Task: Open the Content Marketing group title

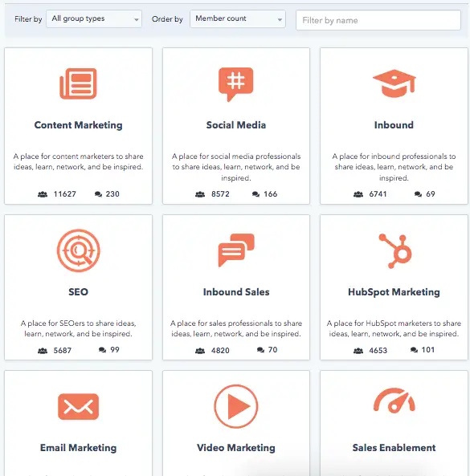Action: tap(79, 125)
